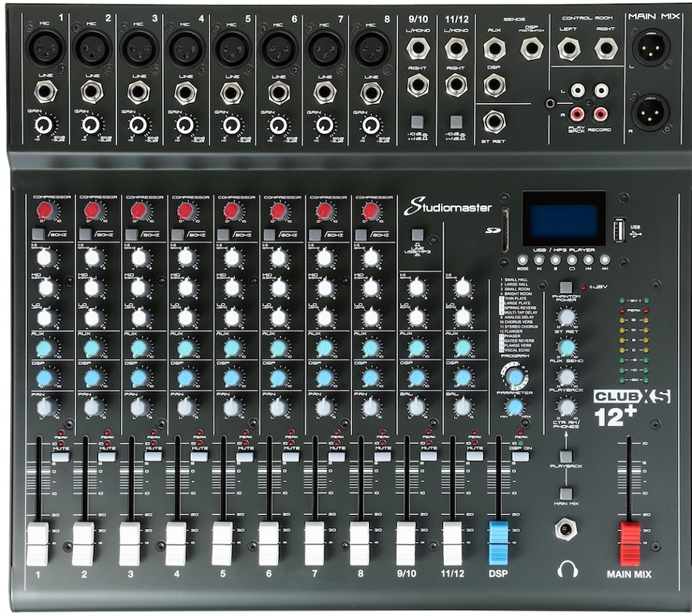Skip to previous track on the MP3 player
Image resolution: width=692 pixels, height=616 pixels.
588,259
